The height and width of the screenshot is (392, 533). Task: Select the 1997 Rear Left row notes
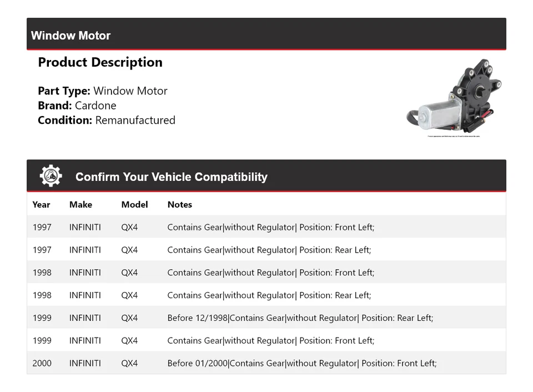[x=269, y=250]
